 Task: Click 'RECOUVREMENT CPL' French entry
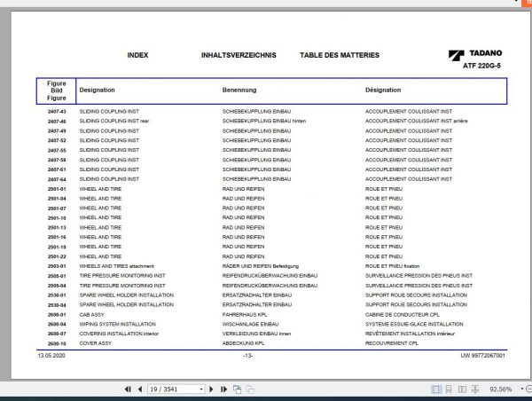(392, 343)
